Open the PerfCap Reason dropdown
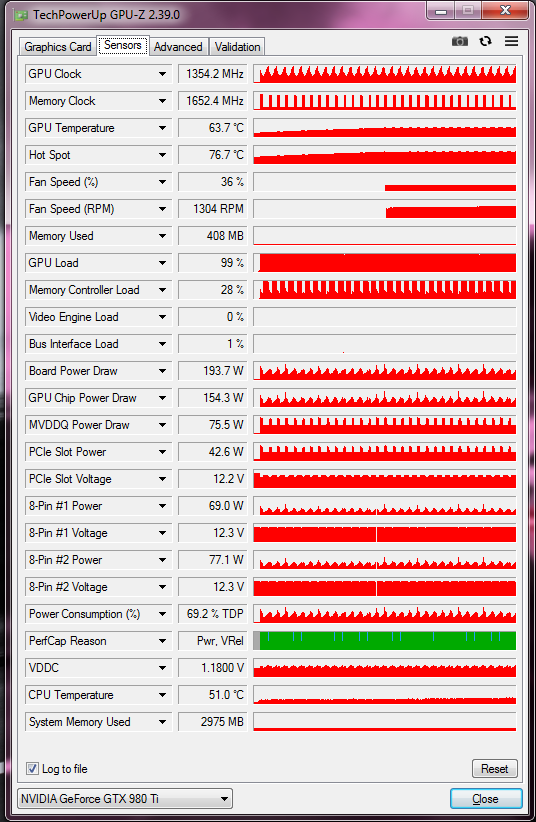 click(163, 641)
